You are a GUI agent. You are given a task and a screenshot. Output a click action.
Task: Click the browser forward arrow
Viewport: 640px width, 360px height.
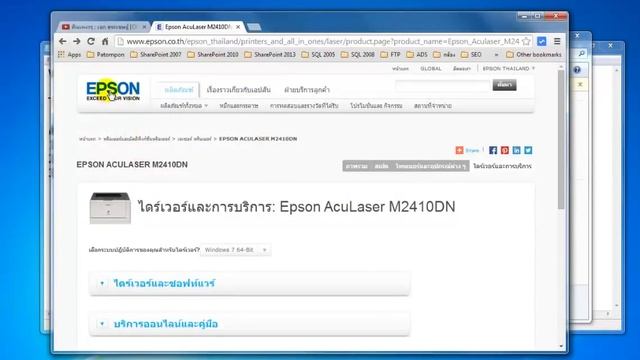pyautogui.click(x=77, y=41)
